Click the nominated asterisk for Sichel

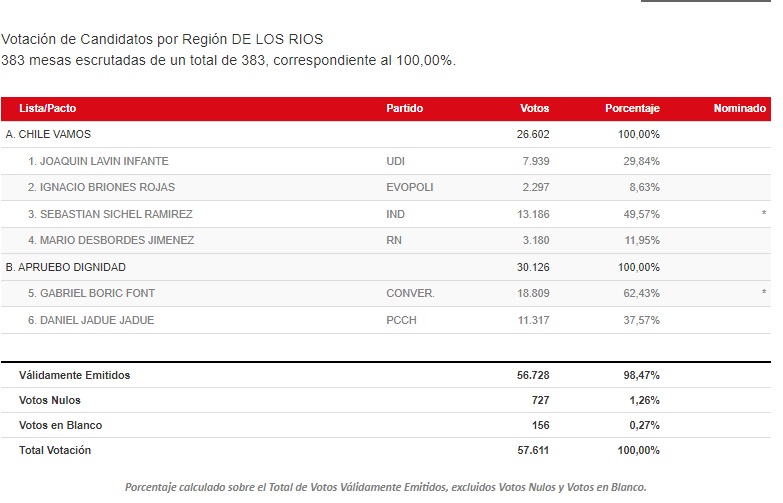pyautogui.click(x=764, y=214)
